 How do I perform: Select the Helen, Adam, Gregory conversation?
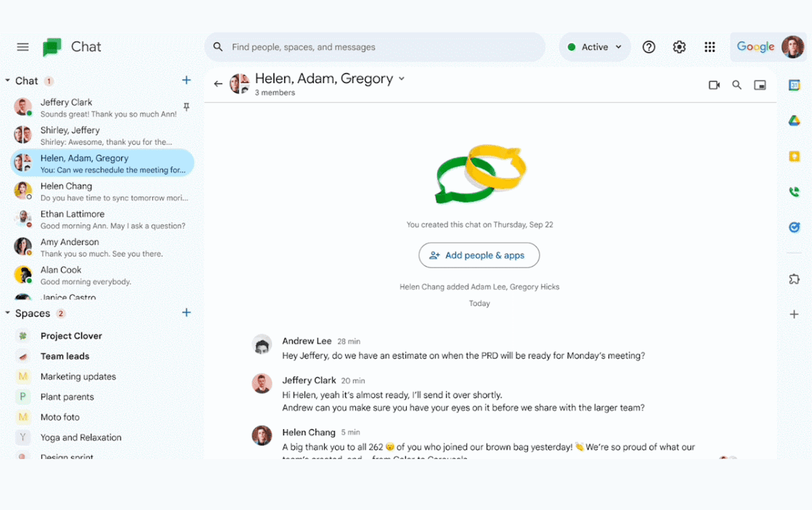pos(102,163)
